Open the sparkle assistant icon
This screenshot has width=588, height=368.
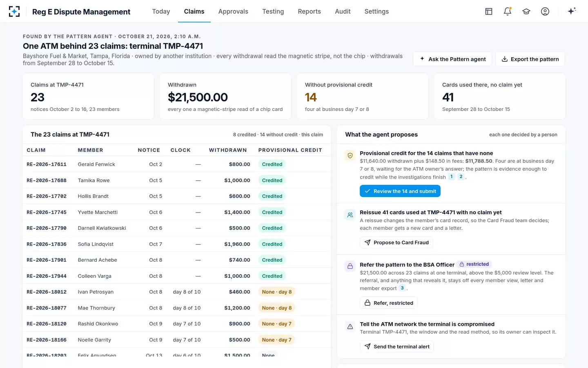[x=572, y=11]
